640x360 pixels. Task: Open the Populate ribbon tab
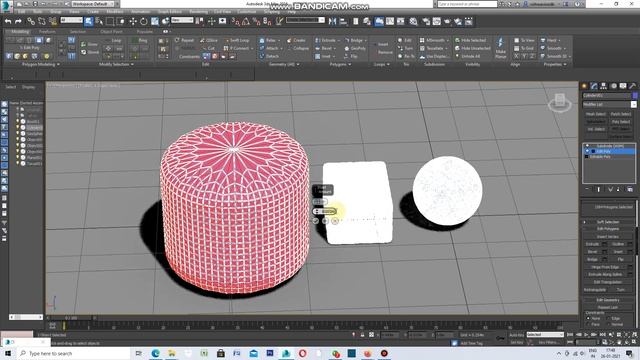click(x=144, y=31)
